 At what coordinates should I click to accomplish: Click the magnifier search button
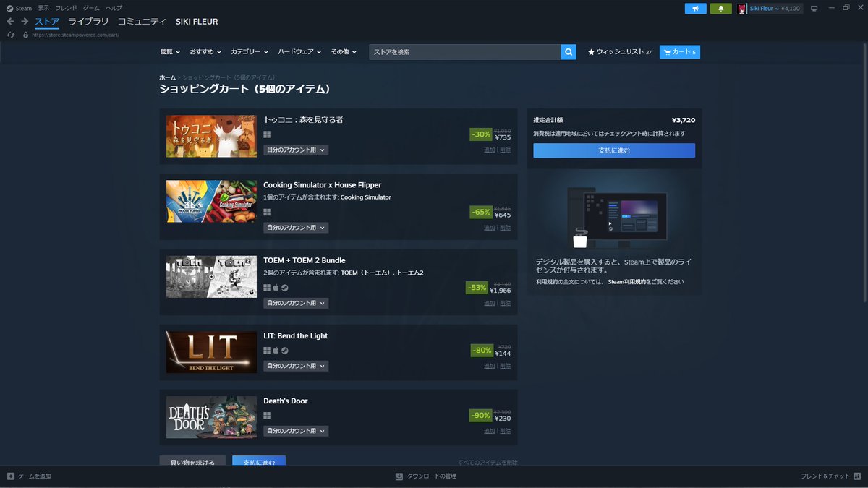point(569,52)
